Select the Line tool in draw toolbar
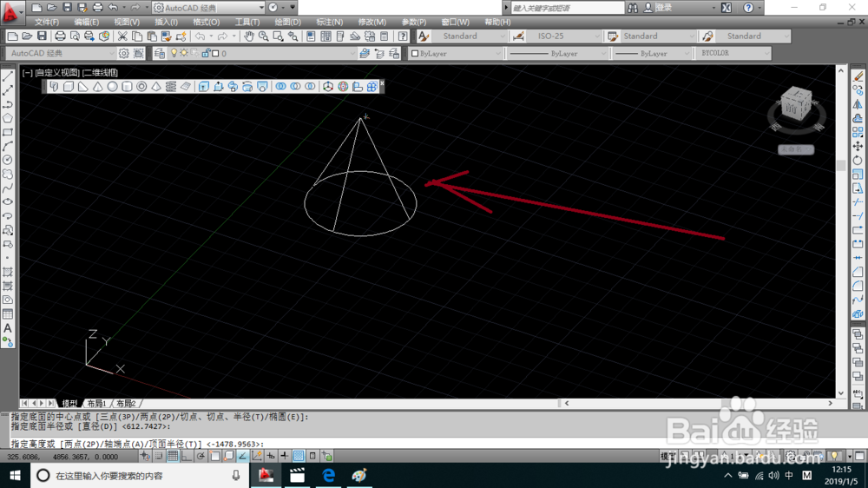This screenshot has width=868, height=488. 8,76
